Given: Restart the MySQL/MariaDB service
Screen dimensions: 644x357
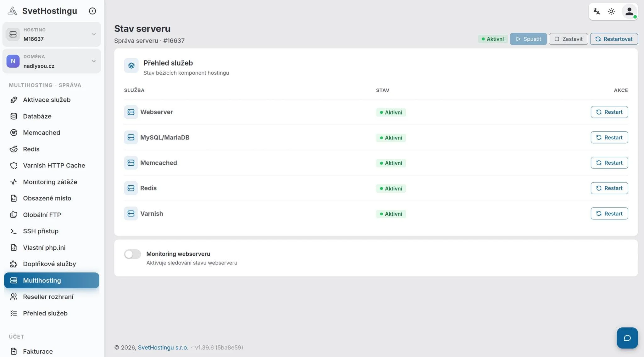Looking at the screenshot, I should click(x=609, y=137).
